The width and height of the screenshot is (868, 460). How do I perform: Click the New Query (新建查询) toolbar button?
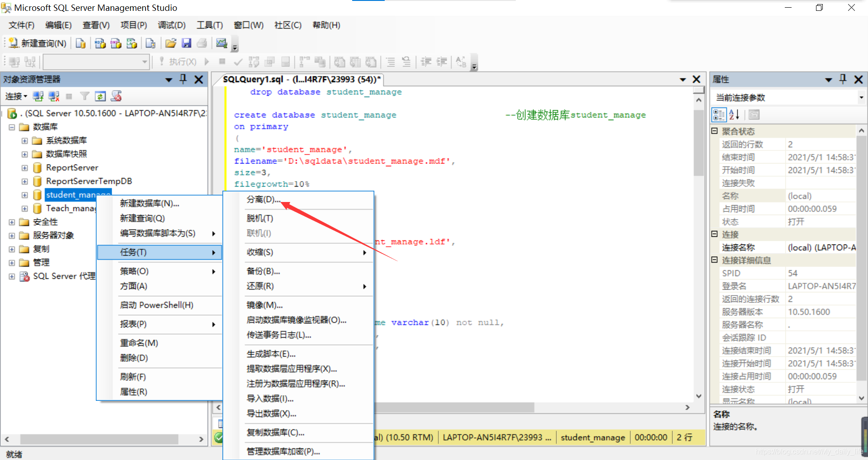point(38,43)
